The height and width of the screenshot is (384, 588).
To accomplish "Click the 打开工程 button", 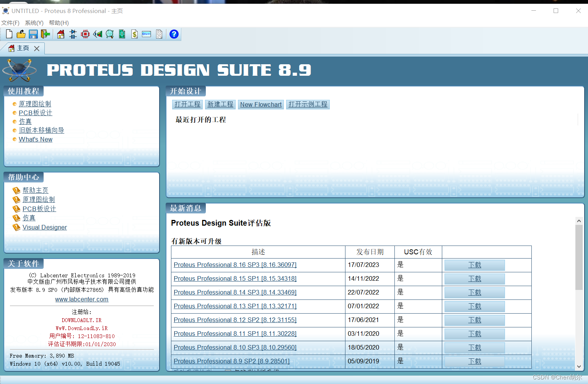I will [187, 104].
